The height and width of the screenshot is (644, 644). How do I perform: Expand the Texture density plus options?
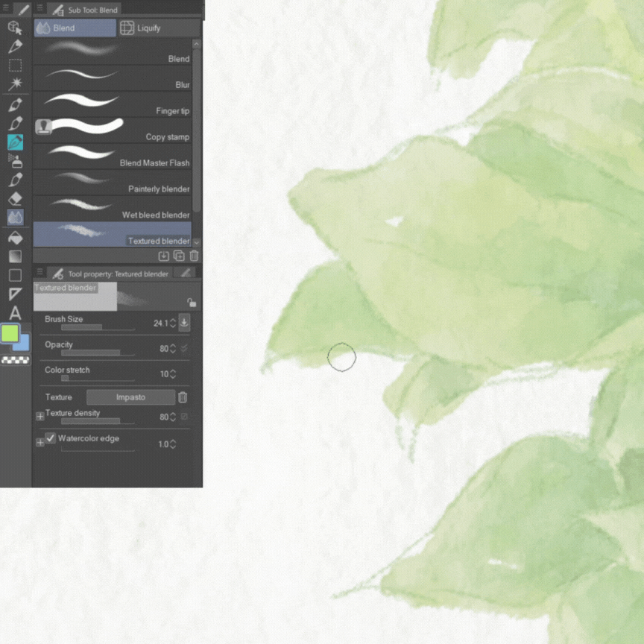(x=40, y=417)
